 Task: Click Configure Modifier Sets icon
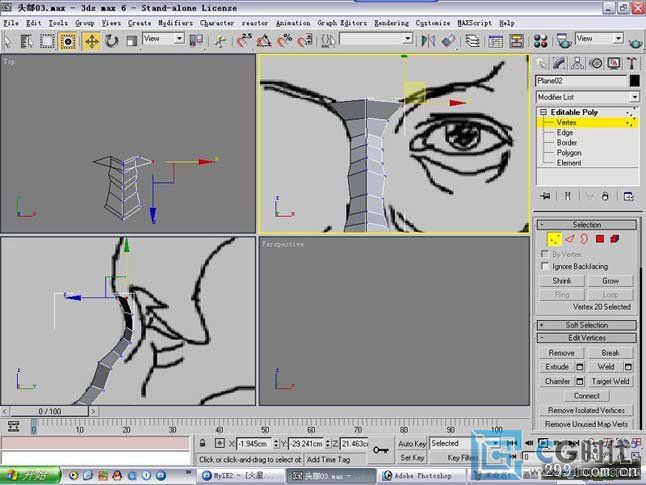[628, 196]
